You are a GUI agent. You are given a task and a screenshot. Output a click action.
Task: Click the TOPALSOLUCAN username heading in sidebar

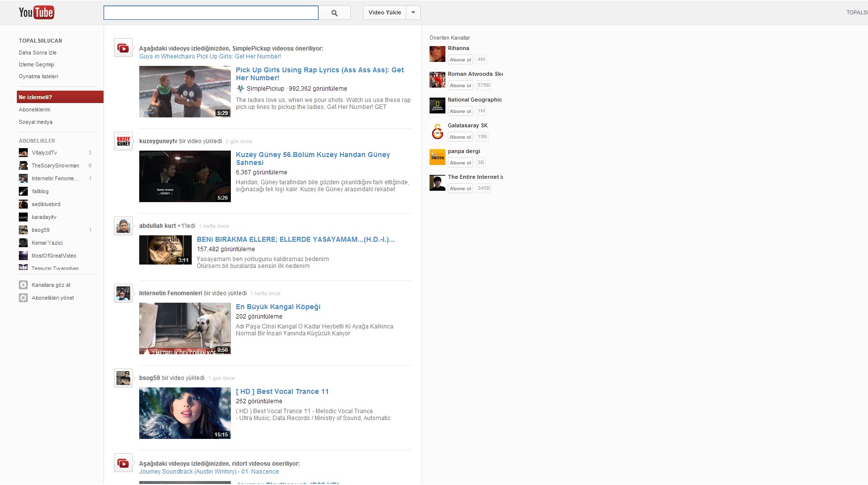click(x=41, y=41)
